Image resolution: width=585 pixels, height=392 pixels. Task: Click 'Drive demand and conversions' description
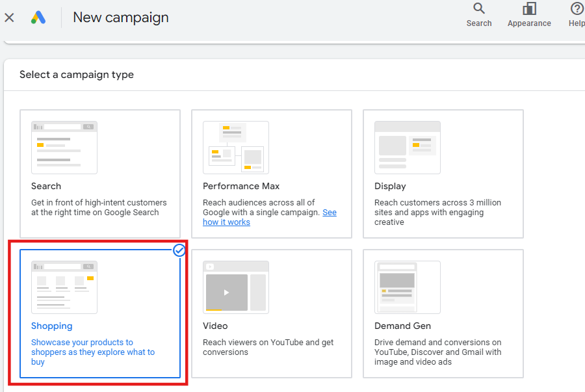438,352
